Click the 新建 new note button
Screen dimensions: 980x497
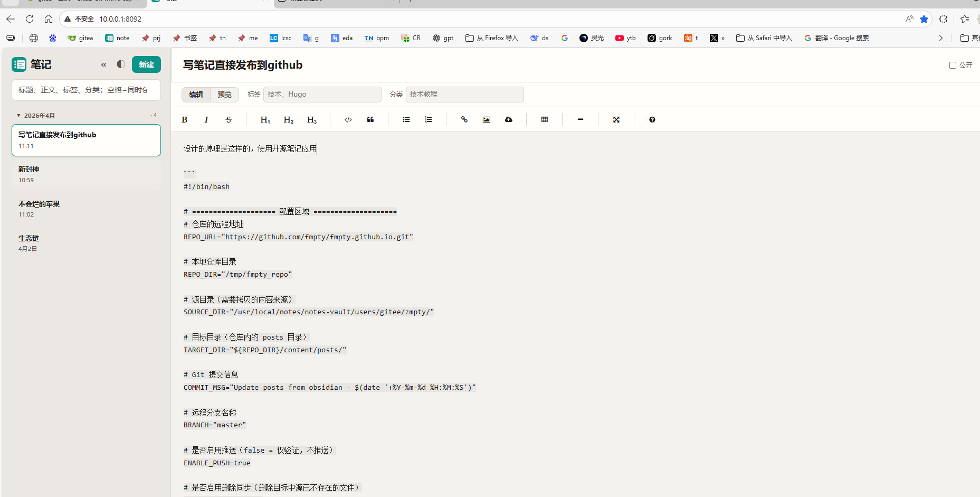(146, 64)
